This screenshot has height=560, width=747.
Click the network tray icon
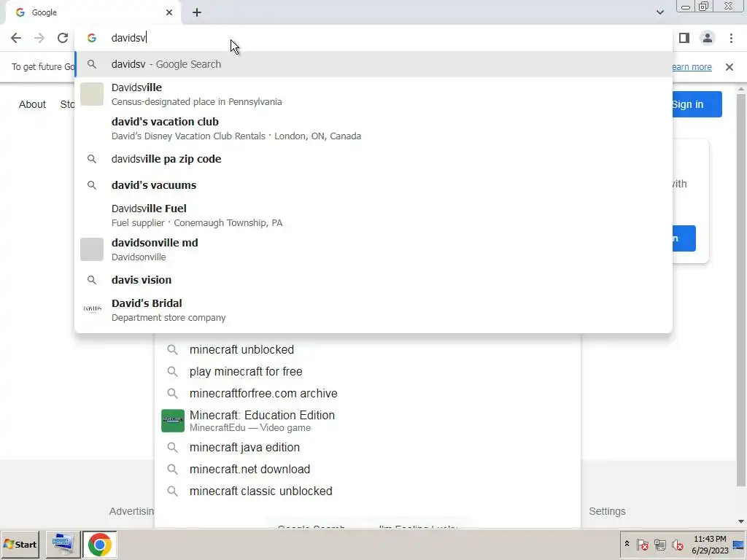pos(659,544)
